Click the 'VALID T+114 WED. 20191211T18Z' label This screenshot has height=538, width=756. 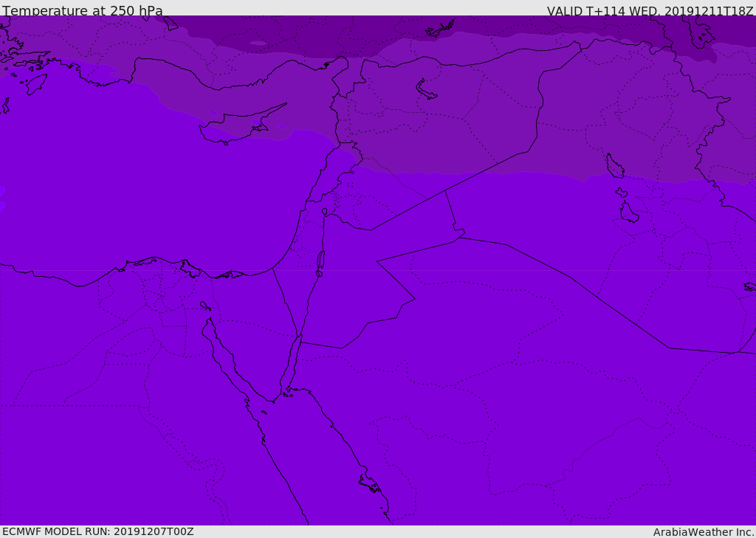[x=650, y=11]
